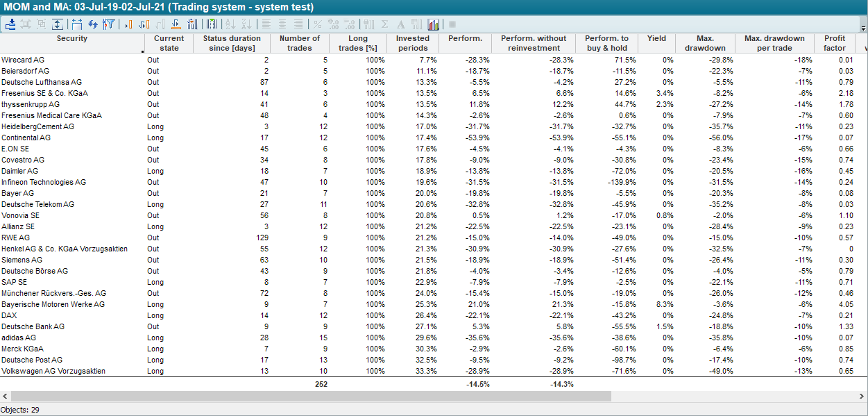Click the horizontal scrollbar right arrow
Viewport: 868px width, 416px height.
tap(862, 396)
